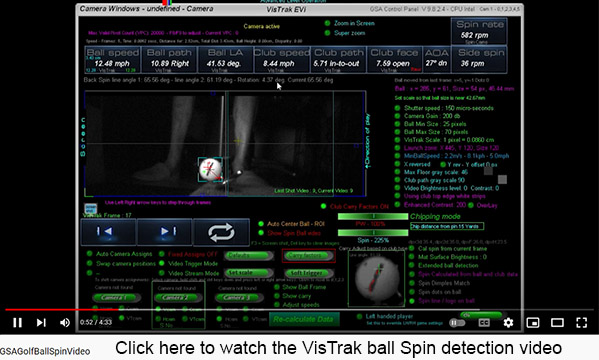Go fullscreen with the video player

pos(581,323)
